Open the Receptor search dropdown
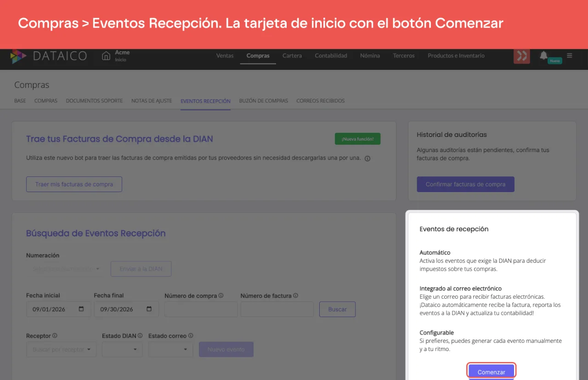 click(x=62, y=349)
